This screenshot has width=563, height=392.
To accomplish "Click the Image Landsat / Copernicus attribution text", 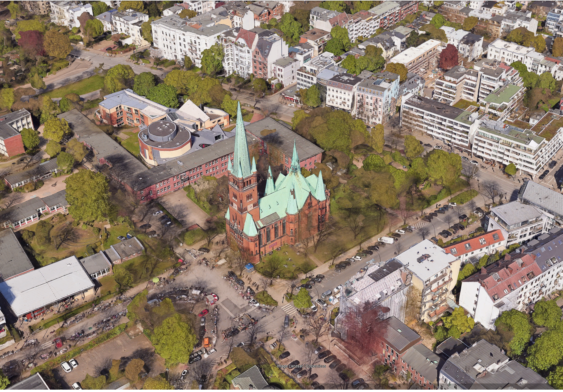I will click(x=301, y=366).
